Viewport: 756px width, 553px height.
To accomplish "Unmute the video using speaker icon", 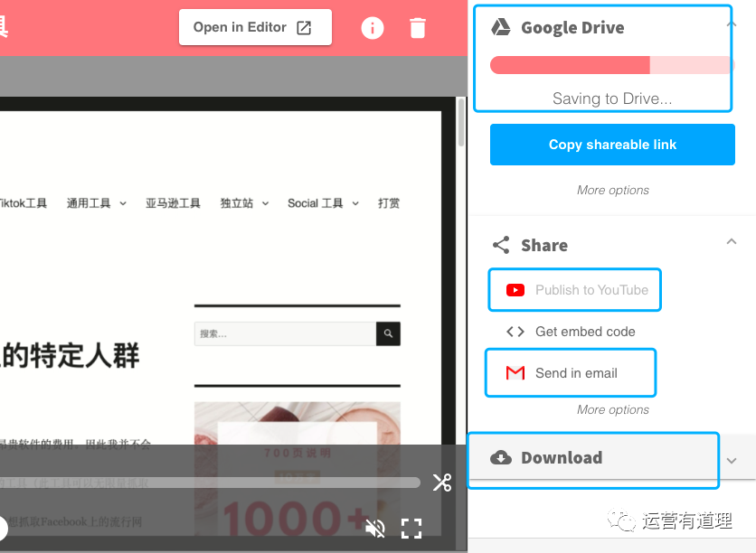I will click(374, 529).
